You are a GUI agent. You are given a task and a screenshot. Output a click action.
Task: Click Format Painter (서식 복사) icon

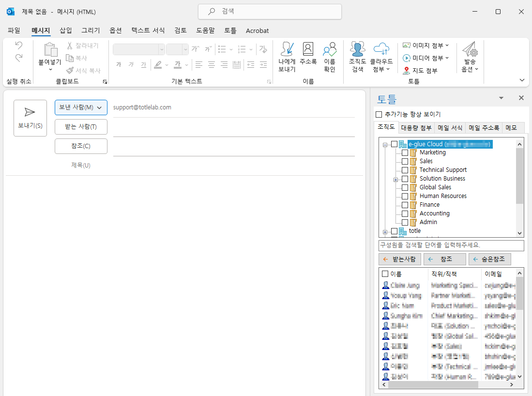point(70,71)
